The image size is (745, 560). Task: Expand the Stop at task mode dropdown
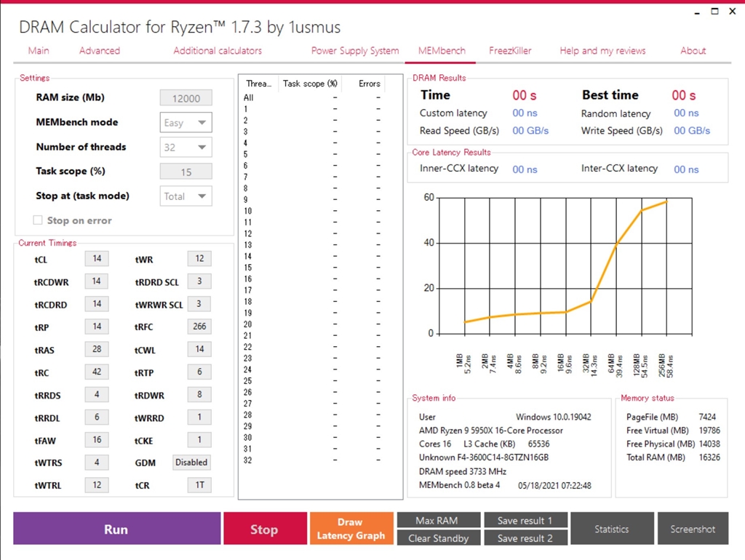click(186, 196)
